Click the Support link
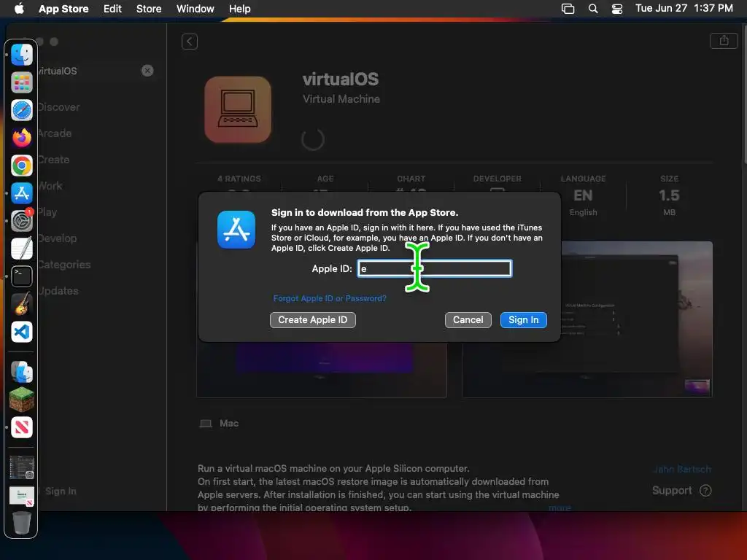This screenshot has height=560, width=747. click(681, 491)
